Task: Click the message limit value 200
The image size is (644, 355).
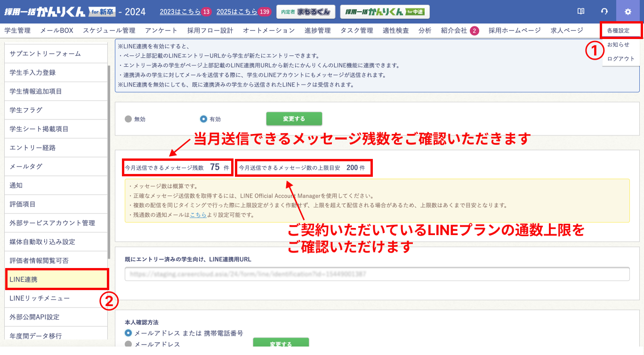Action: 352,167
